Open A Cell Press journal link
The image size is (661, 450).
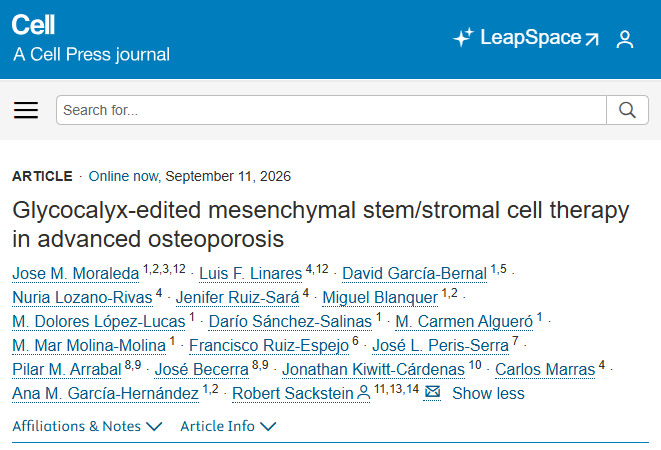tap(91, 54)
